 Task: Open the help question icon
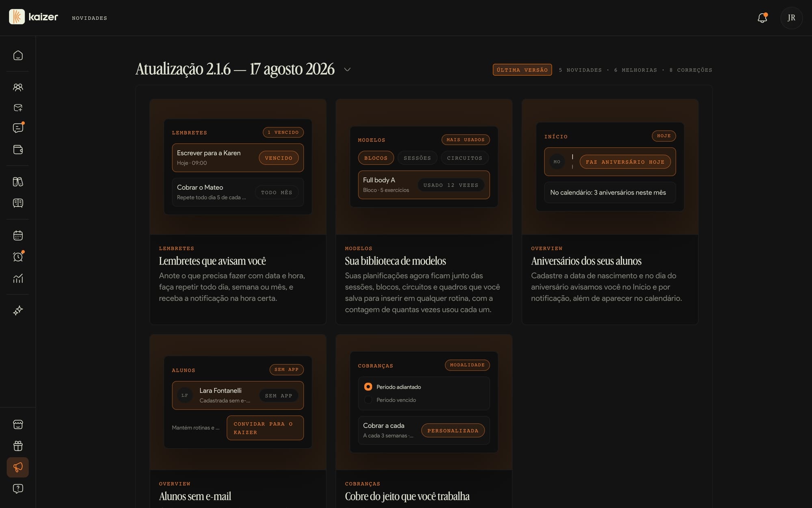click(18, 488)
